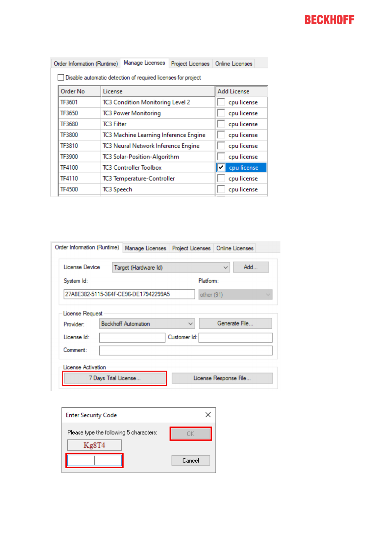
Task: Click the Beckhoff logo in page header
Action: pos(329,20)
